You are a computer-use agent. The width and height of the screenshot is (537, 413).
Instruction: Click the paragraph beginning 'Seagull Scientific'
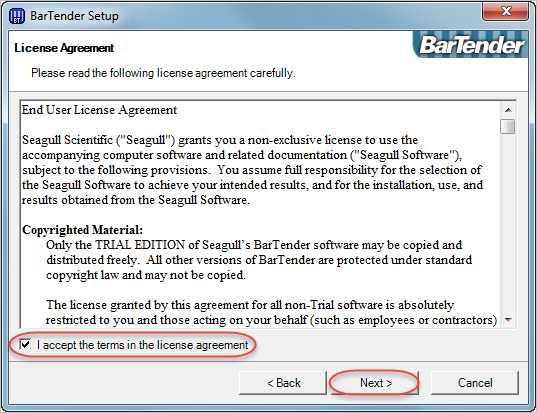coord(253,170)
